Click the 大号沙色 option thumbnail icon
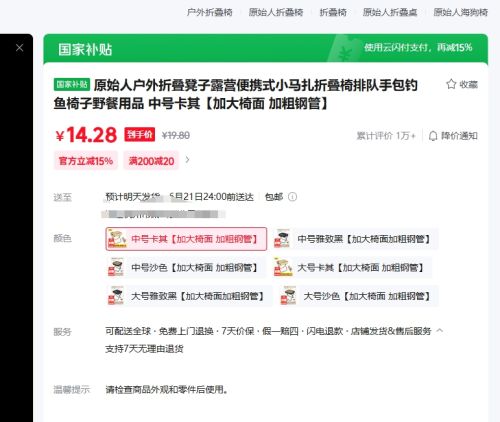This screenshot has width=500, height=422. tap(288, 296)
